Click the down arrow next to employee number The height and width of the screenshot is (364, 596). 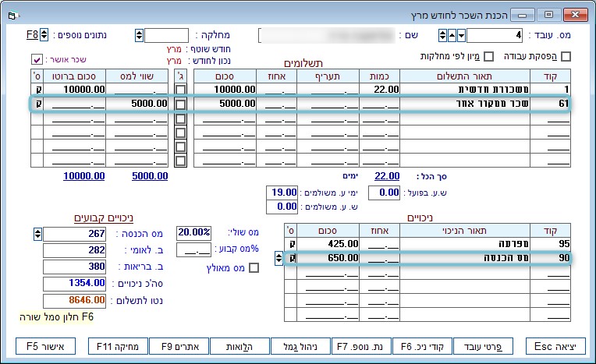(461, 35)
